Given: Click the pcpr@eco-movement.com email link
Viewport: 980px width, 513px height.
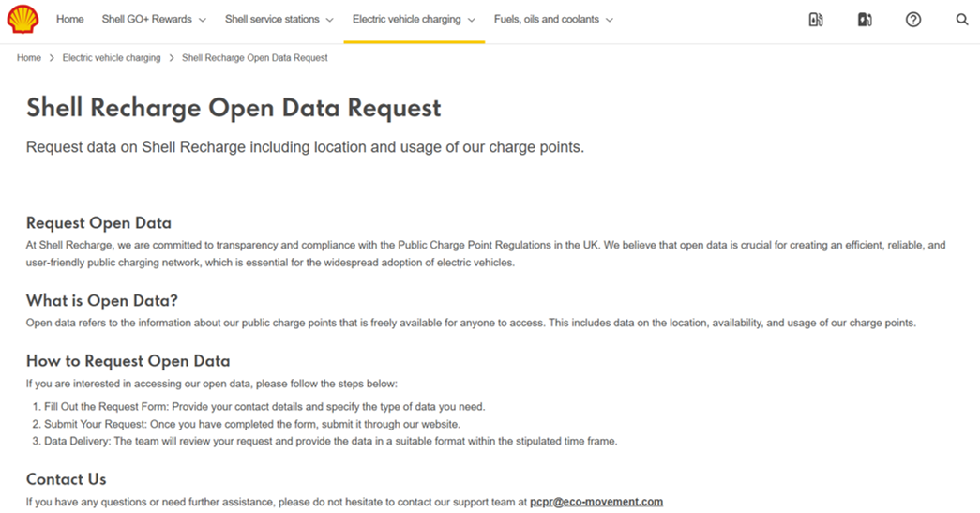Looking at the screenshot, I should pos(596,502).
